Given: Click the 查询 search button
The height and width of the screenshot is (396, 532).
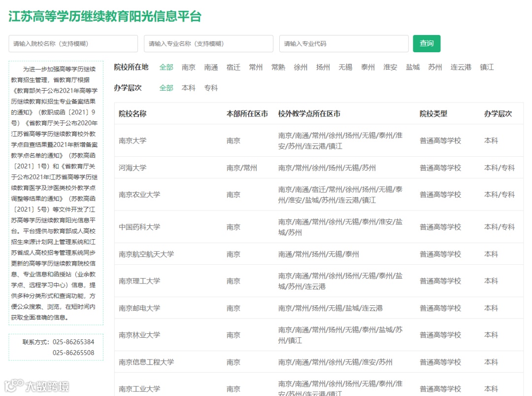Looking at the screenshot, I should pos(427,43).
